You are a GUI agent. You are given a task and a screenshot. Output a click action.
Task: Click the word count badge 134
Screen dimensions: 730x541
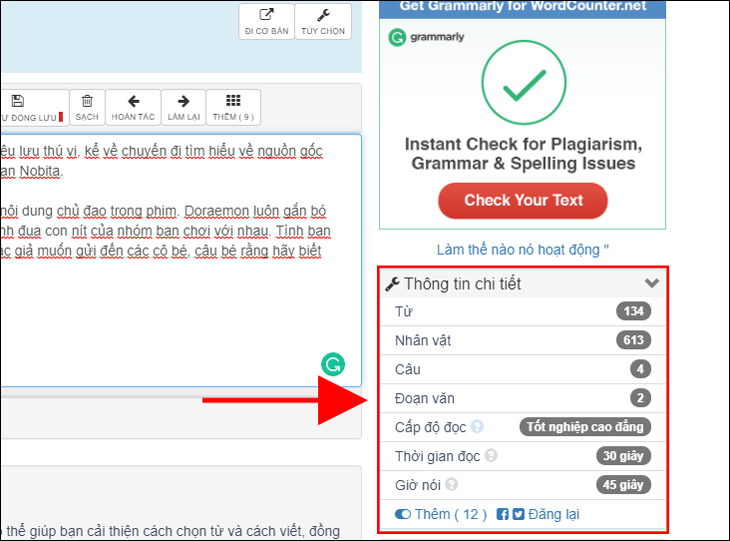pos(633,311)
